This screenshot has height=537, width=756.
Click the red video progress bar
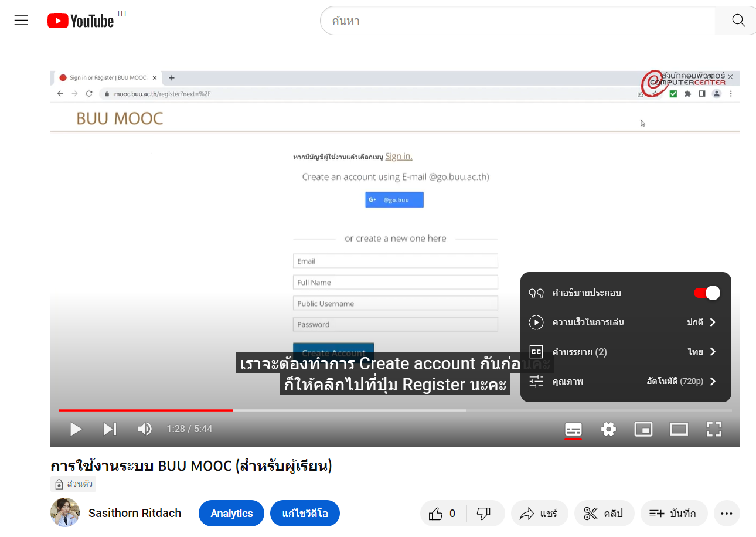tap(147, 410)
